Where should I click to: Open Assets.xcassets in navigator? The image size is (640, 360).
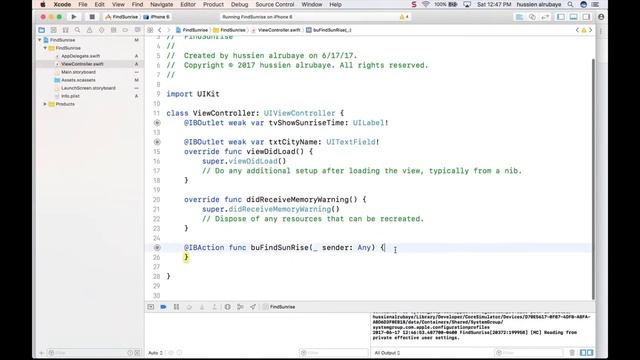pos(78,80)
